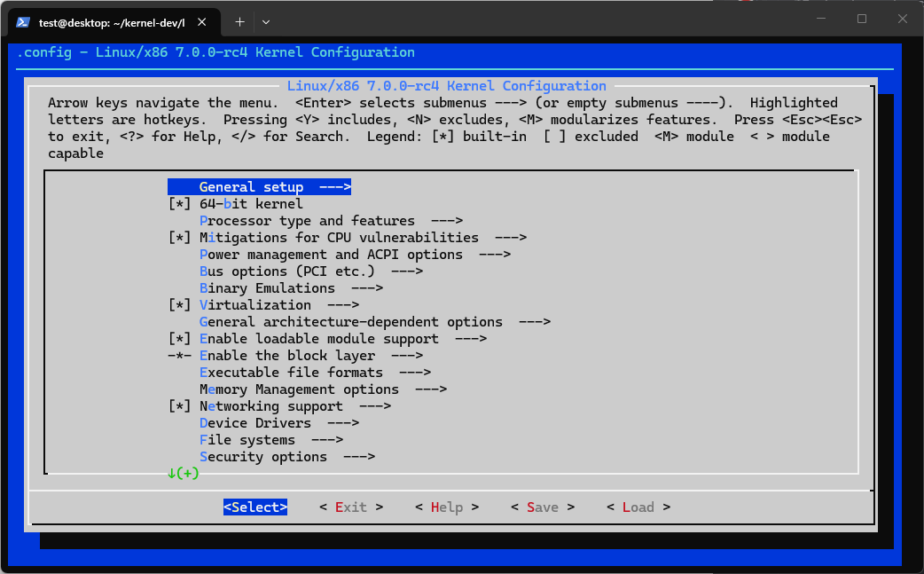Screen dimensions: 924x574
Task: Open the Security options submenu
Action: pos(287,457)
